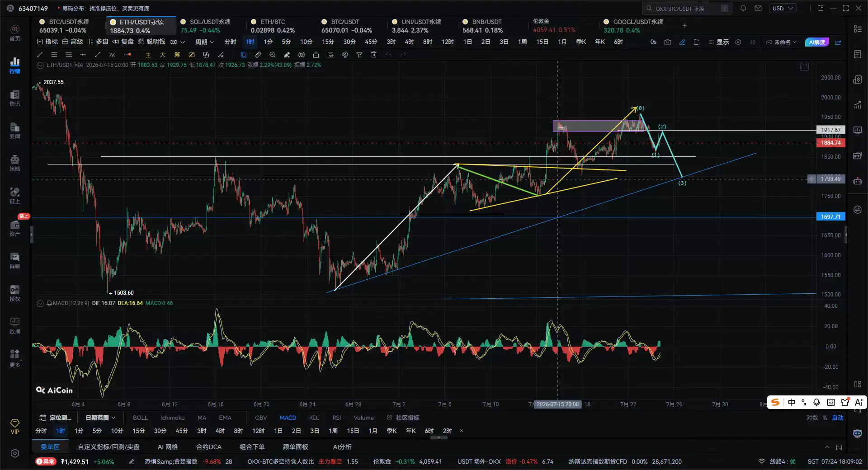868x470 pixels.
Task: Click the OKX BTC/USDT search field
Action: (687, 8)
